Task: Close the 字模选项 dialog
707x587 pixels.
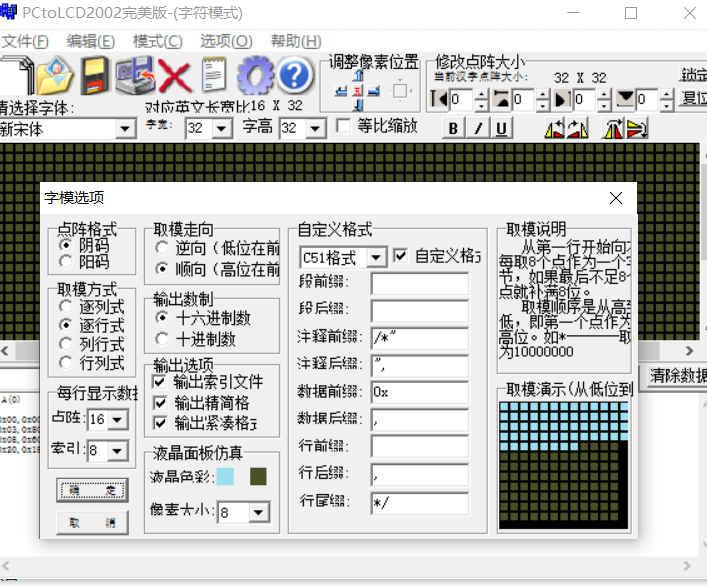Action: click(615, 198)
